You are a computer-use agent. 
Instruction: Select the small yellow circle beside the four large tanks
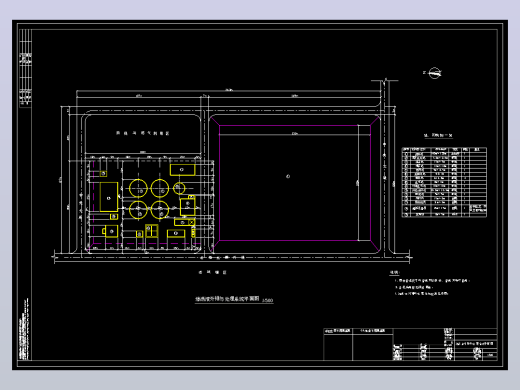[x=179, y=188]
